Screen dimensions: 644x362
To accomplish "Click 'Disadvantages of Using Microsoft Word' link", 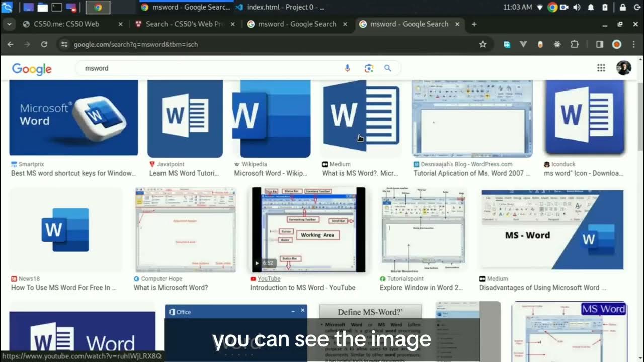I will [x=542, y=288].
